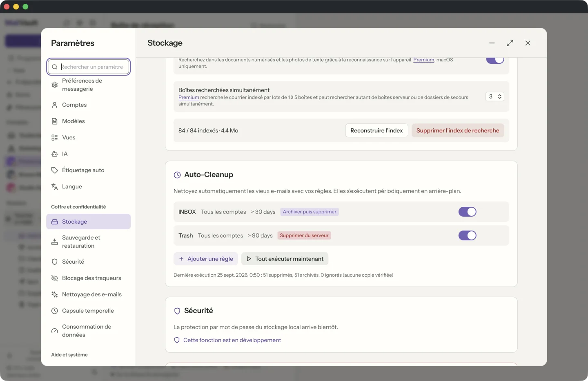This screenshot has height=381, width=588.
Task: Click the Étiquetage auto tag icon
Action: (x=55, y=170)
